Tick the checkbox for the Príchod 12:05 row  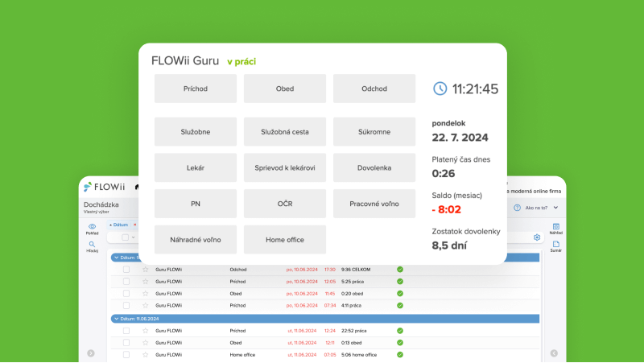[x=126, y=281]
